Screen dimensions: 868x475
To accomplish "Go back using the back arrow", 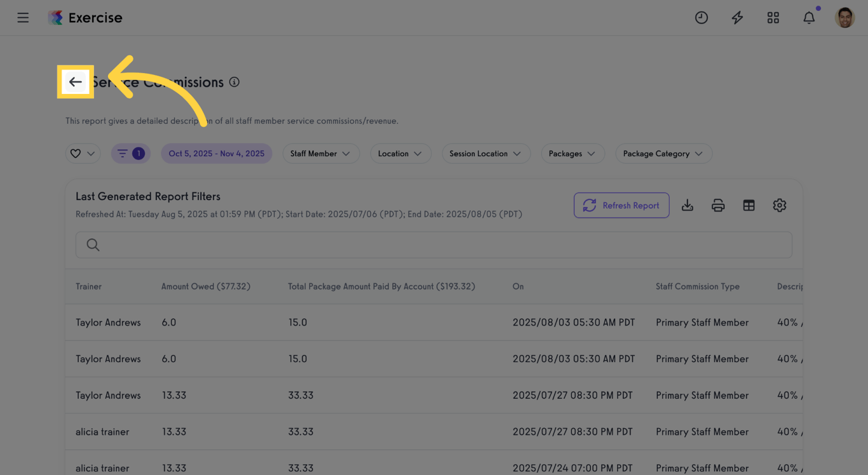I will [x=75, y=82].
